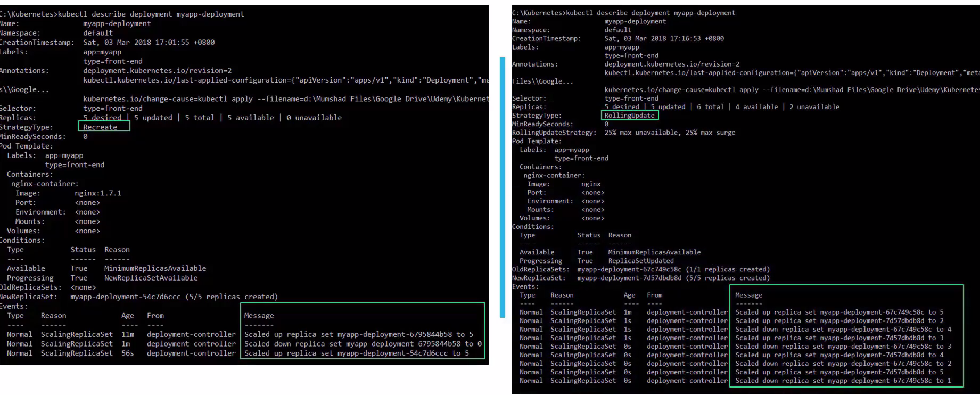Select the event message scaling 6795844b58 down to 0
The image size is (980, 395).
coord(363,344)
